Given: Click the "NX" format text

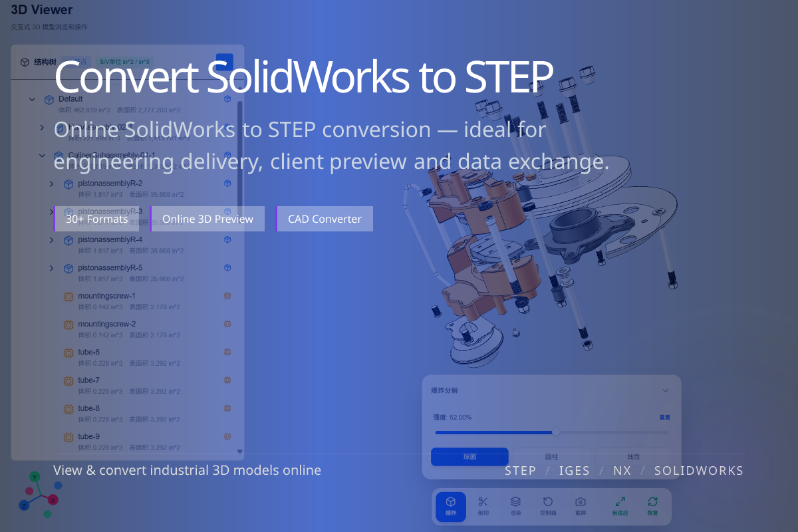Looking at the screenshot, I should pyautogui.click(x=622, y=470).
